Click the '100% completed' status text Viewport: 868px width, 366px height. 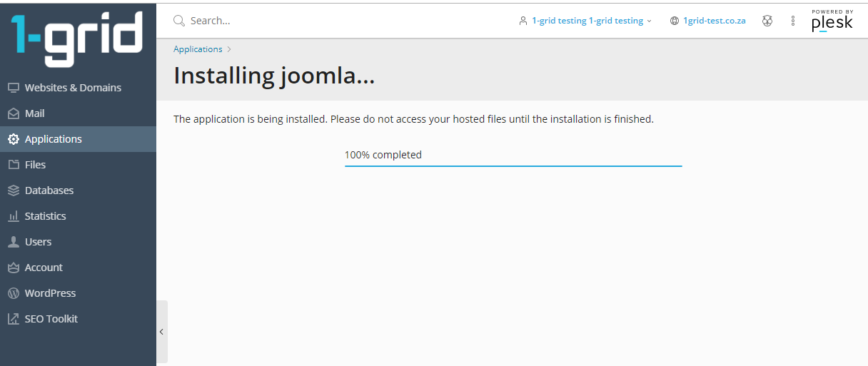(x=383, y=155)
